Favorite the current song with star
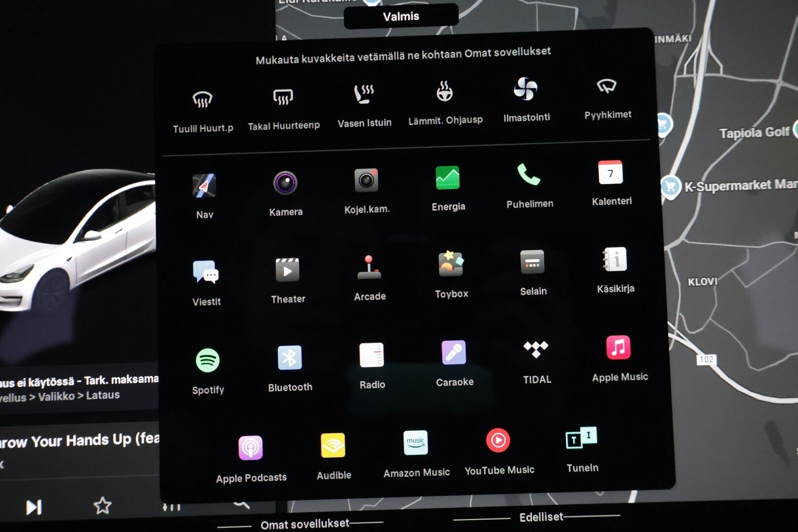The width and height of the screenshot is (798, 532). [x=102, y=505]
